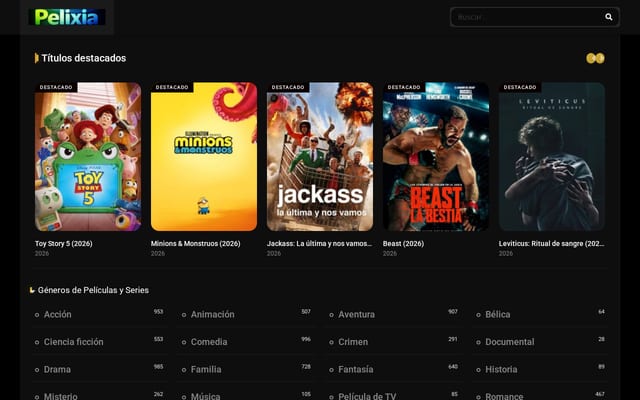Viewport: 640px width, 400px height.
Task: Go to previous featured titles slide
Action: (591, 58)
